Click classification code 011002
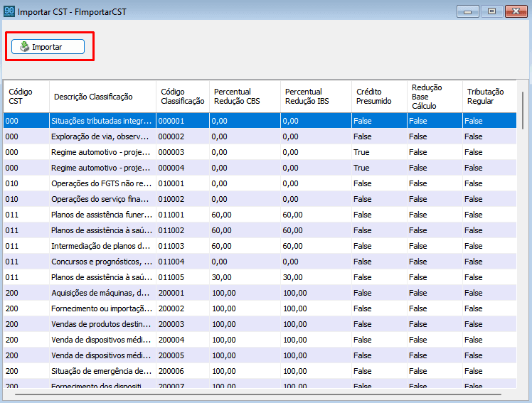Image resolution: width=532 pixels, height=403 pixels. 171,230
